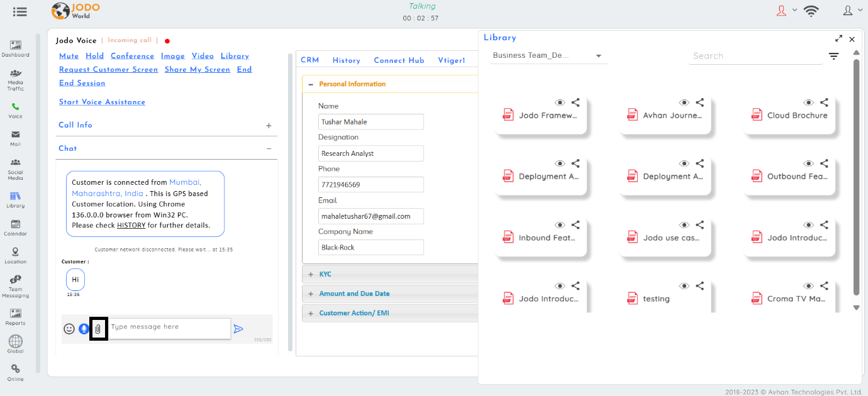Share the Cloud Brochure document
The height and width of the screenshot is (396, 868).
coord(824,102)
